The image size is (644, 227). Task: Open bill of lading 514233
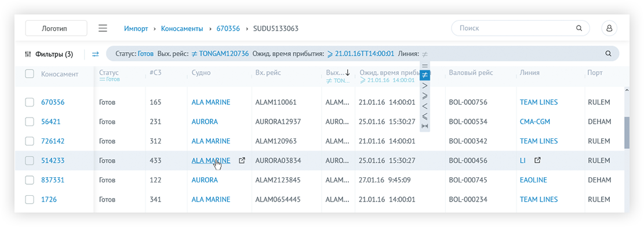pyautogui.click(x=53, y=161)
